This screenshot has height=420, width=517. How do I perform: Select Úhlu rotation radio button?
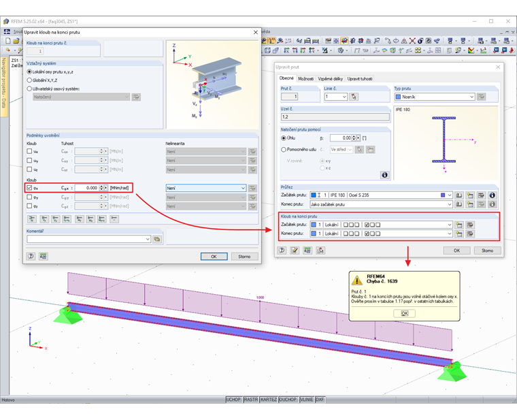point(284,138)
